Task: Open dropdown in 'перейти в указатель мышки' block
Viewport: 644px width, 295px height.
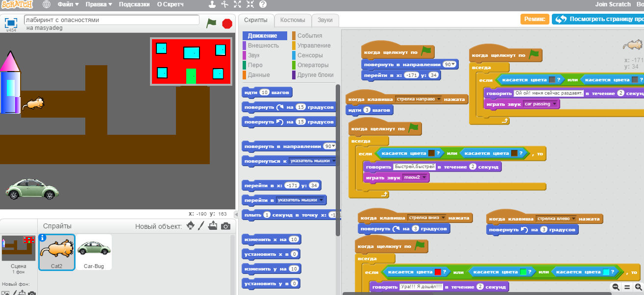Action: point(321,200)
